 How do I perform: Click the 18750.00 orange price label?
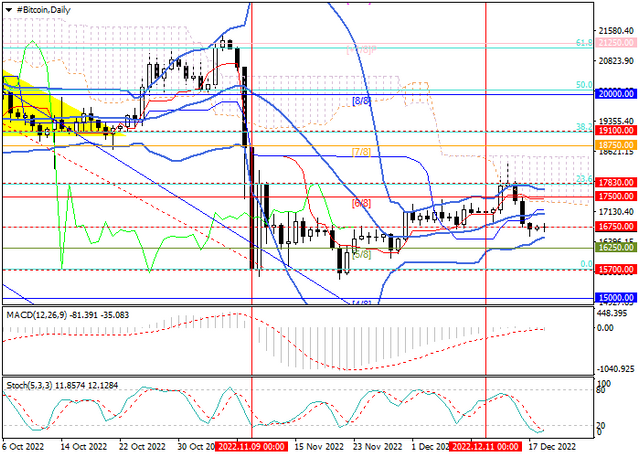[x=616, y=145]
